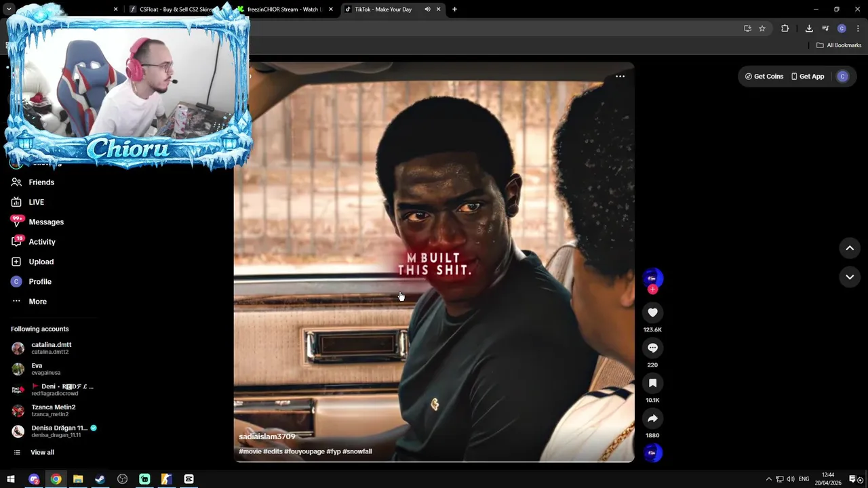The height and width of the screenshot is (488, 868).
Task: Follow the creator with the red plus badge
Action: (x=652, y=289)
